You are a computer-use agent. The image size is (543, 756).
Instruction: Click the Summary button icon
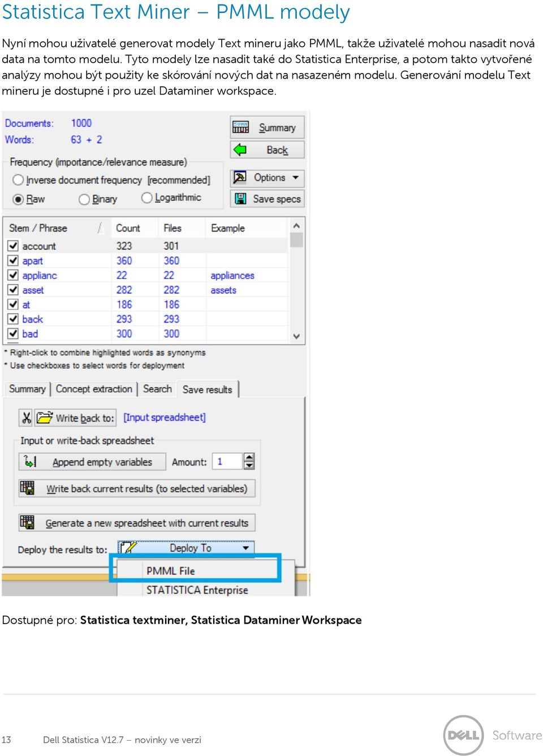[x=240, y=127]
